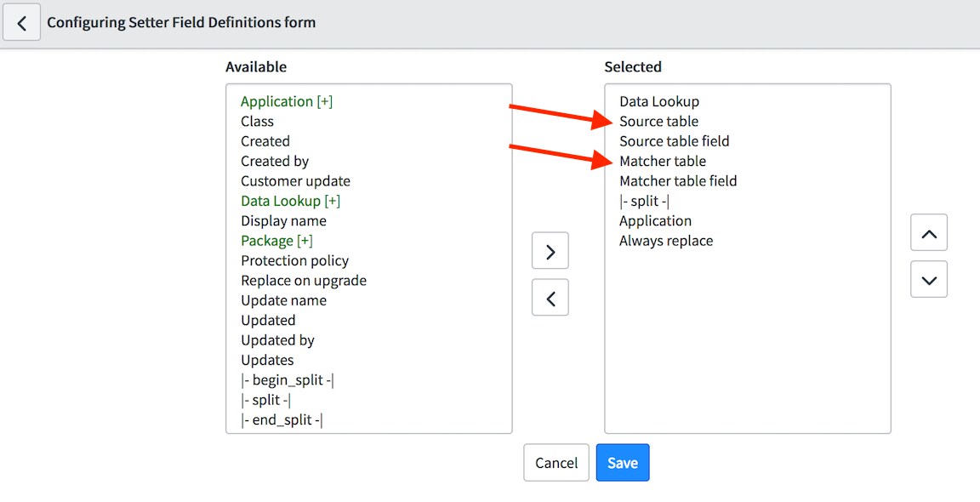Pick end_split from the Available list
The height and width of the screenshot is (502, 980).
click(282, 420)
